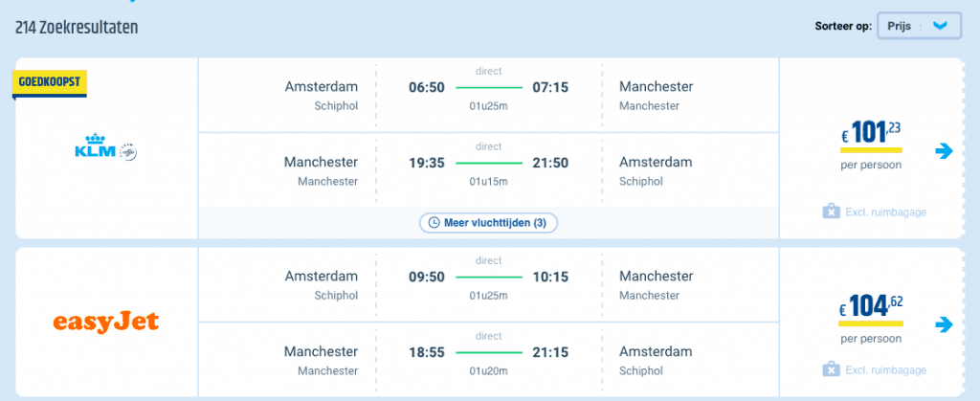Click the KLM outbound 06:50 flight row
Image resolution: width=980 pixels, height=401 pixels.
tap(488, 96)
